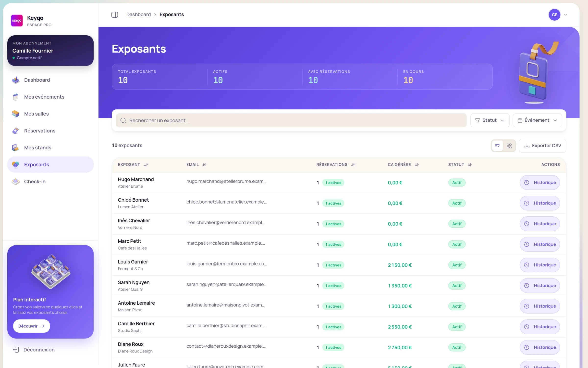Image resolution: width=588 pixels, height=368 pixels.
Task: Open Mes salles in the sidebar
Action: pyautogui.click(x=50, y=114)
